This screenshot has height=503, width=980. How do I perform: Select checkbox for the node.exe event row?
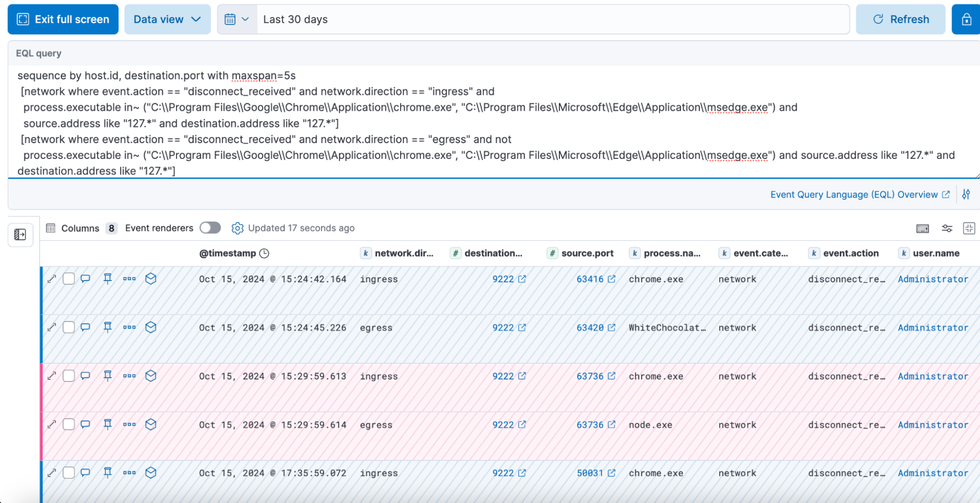69,425
